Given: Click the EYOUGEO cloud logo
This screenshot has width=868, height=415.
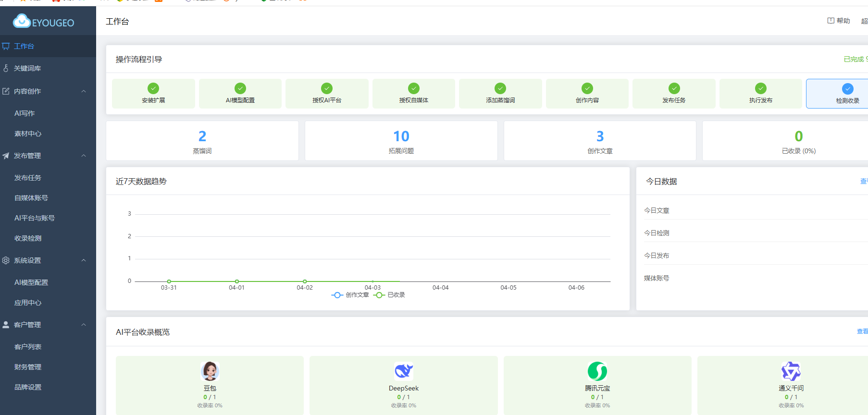Looking at the screenshot, I should pos(22,21).
